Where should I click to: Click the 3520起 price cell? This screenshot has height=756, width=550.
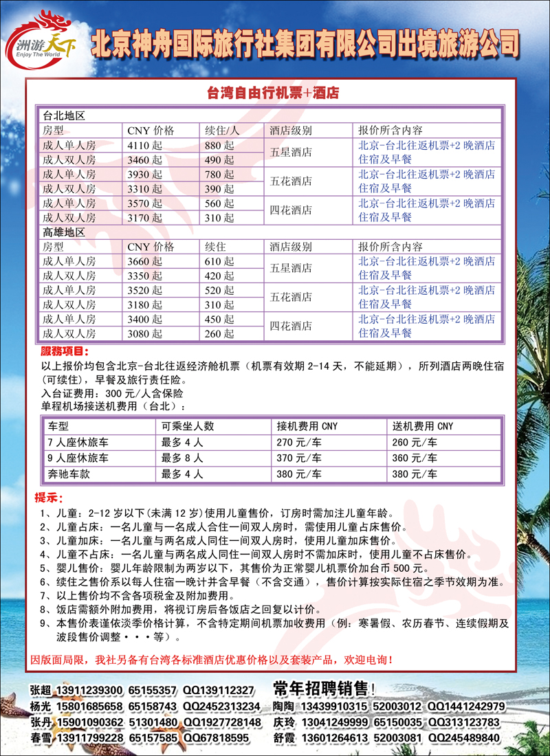tap(145, 290)
